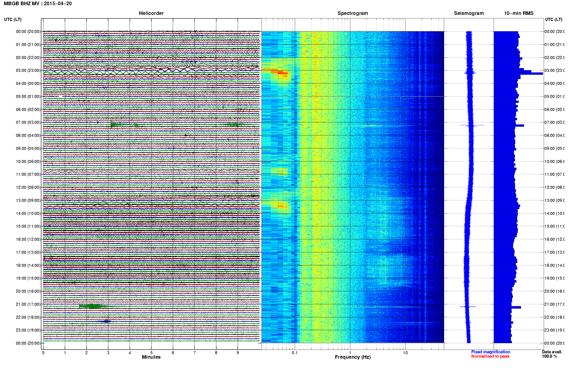Click helicorder time label '05:00 (01:00)'
Screen dimensions: 588x368
click(x=28, y=96)
